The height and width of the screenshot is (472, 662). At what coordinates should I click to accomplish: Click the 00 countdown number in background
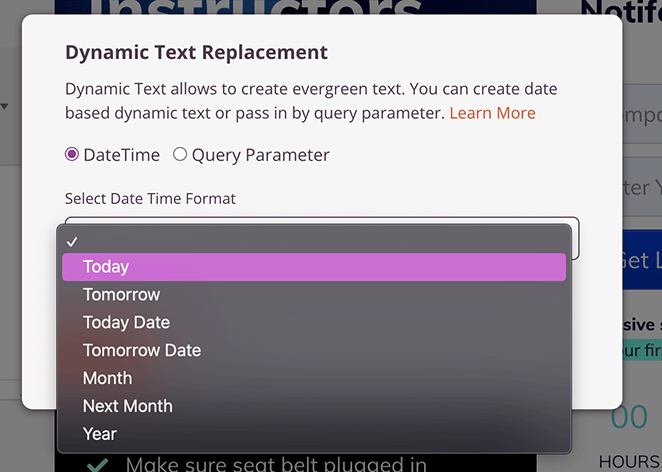tap(629, 417)
